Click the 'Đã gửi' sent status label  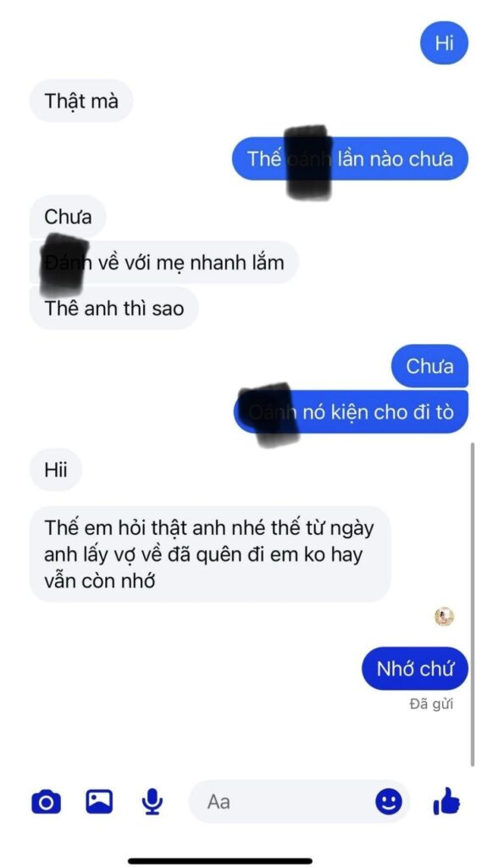click(x=431, y=704)
